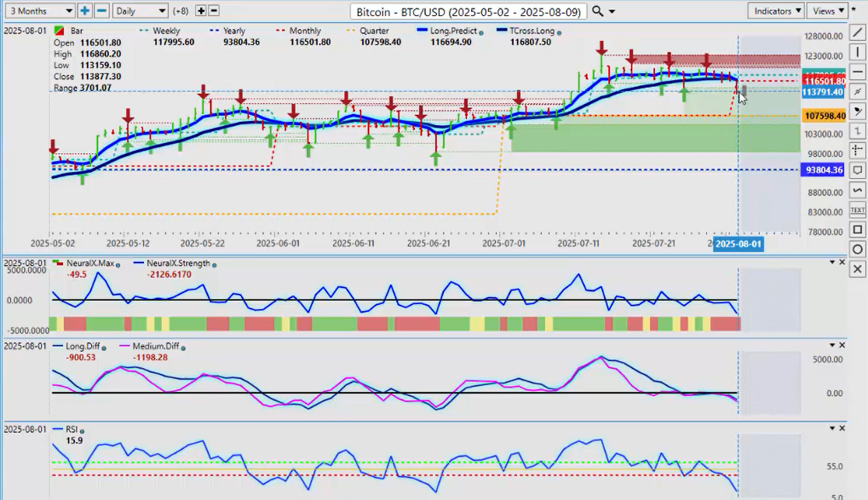Select the vertical line drawing tool
The width and height of the screenshot is (868, 500).
click(857, 53)
